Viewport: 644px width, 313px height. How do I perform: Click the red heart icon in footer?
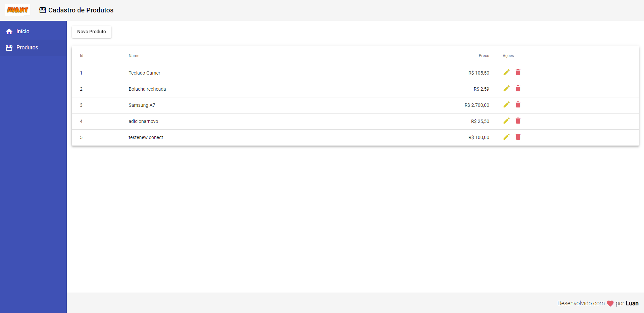click(x=610, y=304)
